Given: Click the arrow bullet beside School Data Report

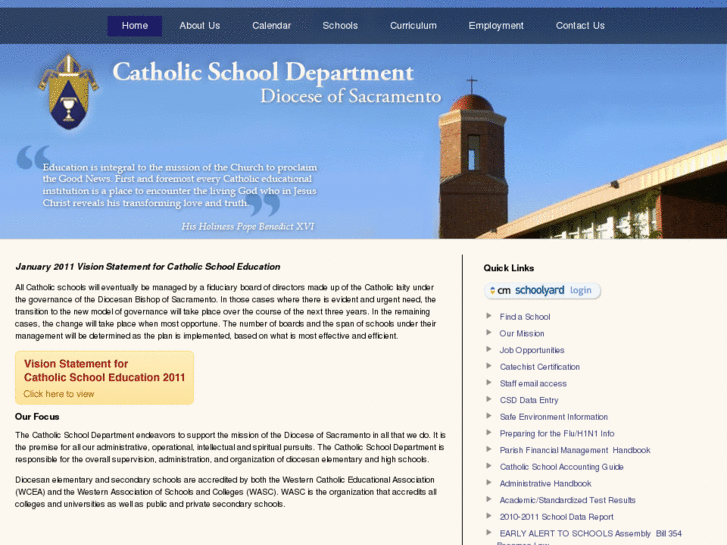Looking at the screenshot, I should click(x=489, y=516).
